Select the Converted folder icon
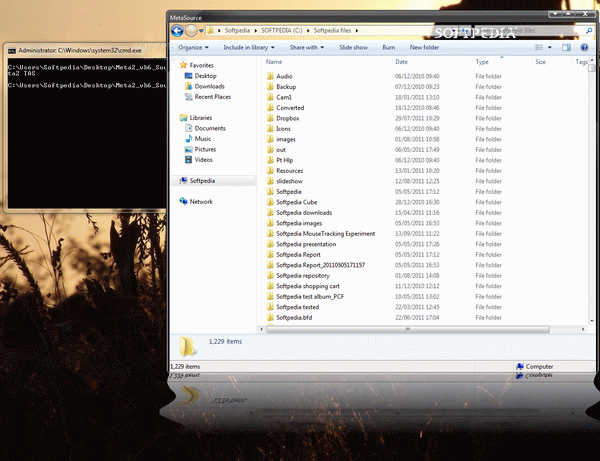Screen dimensions: 600x461 point(270,108)
